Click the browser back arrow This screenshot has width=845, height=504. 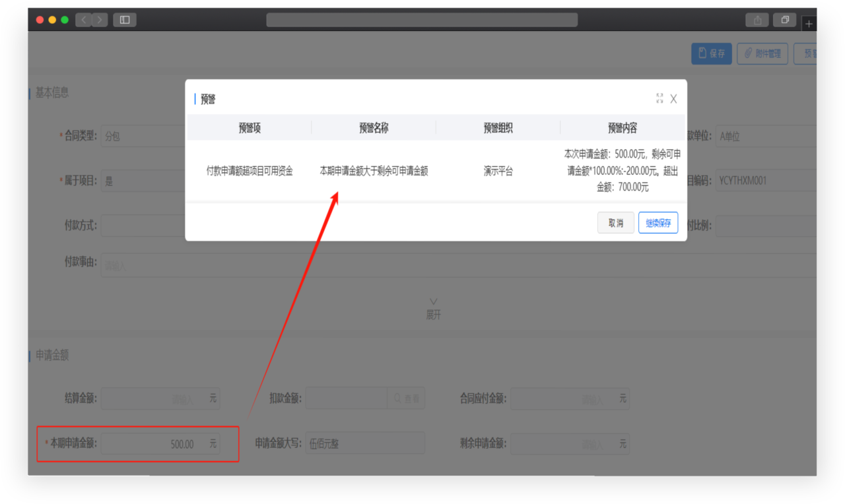(84, 20)
